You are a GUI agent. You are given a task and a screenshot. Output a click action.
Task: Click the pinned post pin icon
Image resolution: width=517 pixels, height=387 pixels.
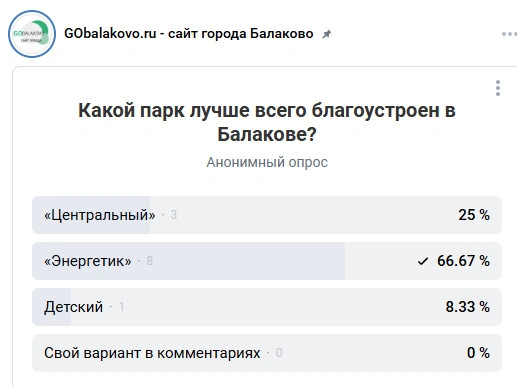click(327, 34)
